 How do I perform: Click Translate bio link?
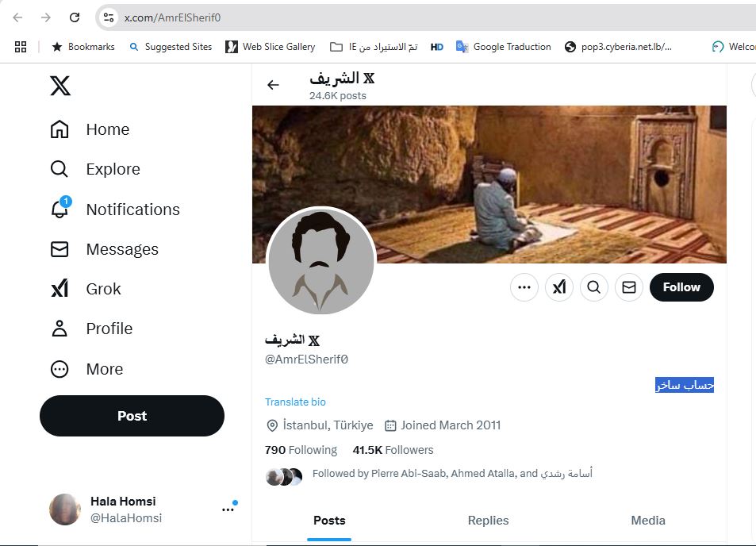coord(295,402)
